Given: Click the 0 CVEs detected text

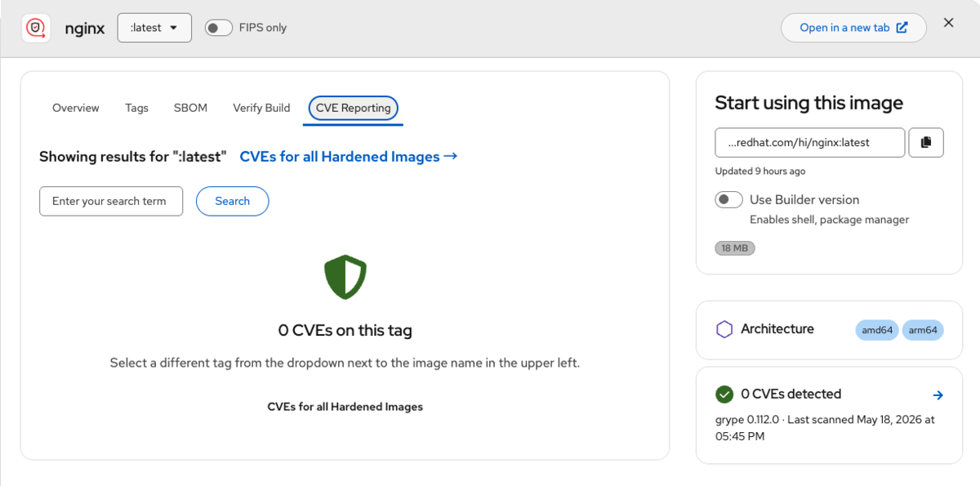Looking at the screenshot, I should coord(791,395).
